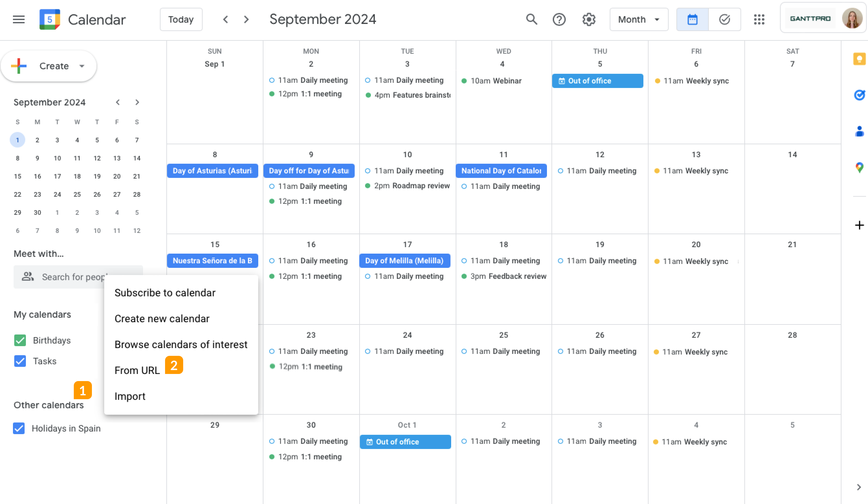868x504 pixels.
Task: Open Google Keep in the side panel
Action: coord(859,59)
